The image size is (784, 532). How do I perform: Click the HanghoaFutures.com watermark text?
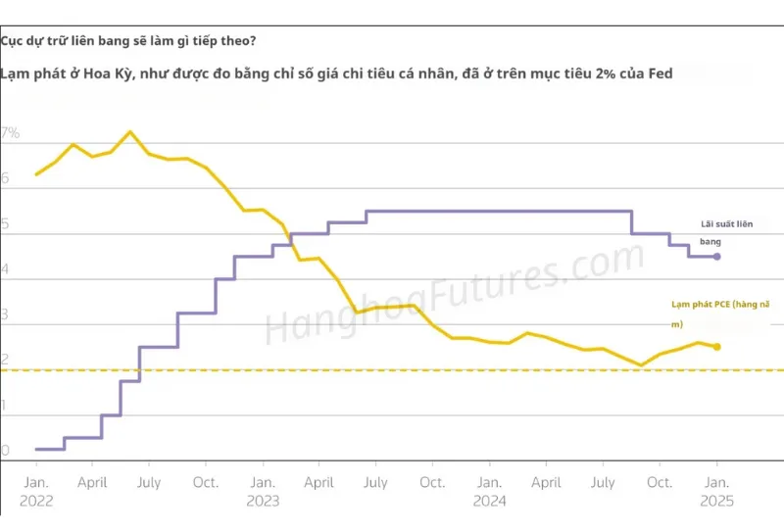coord(452,295)
